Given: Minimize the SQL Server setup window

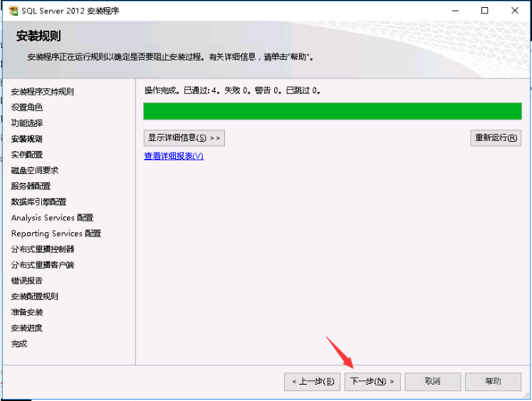Looking at the screenshot, I should coord(453,11).
